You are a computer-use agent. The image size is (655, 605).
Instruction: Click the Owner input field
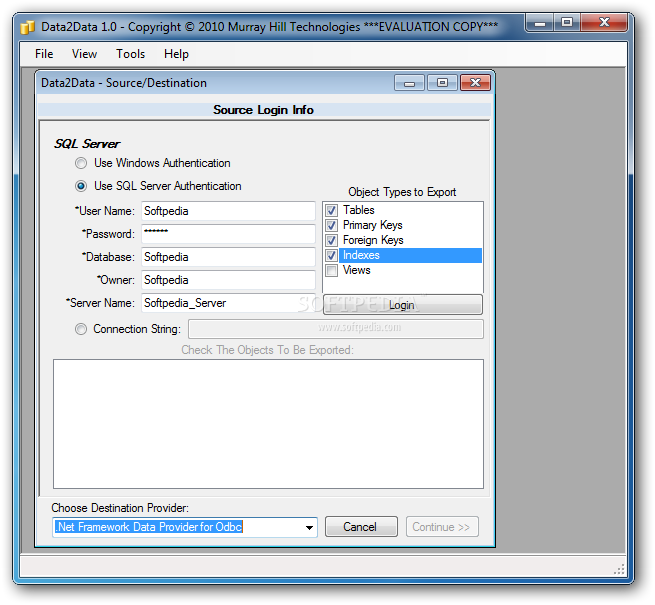click(228, 280)
